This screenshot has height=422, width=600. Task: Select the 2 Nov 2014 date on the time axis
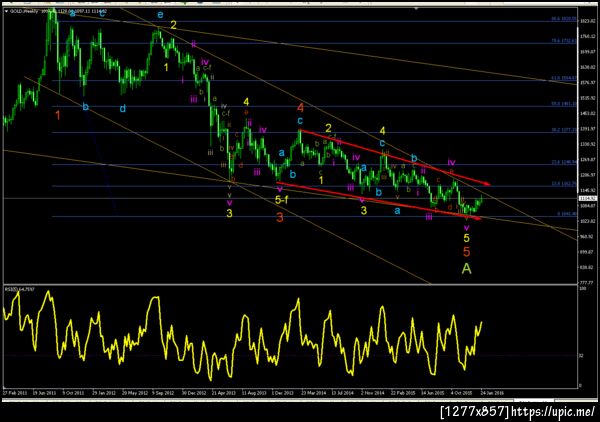tap(372, 393)
